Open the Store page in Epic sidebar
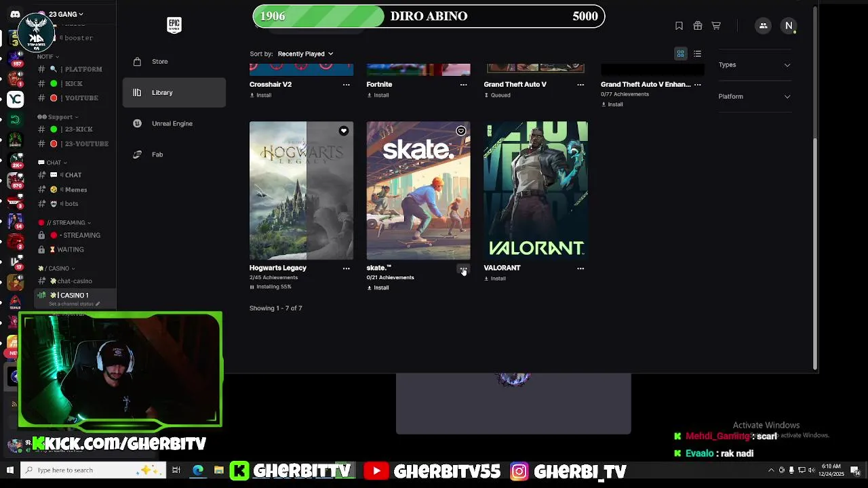The image size is (868, 488). click(x=174, y=61)
